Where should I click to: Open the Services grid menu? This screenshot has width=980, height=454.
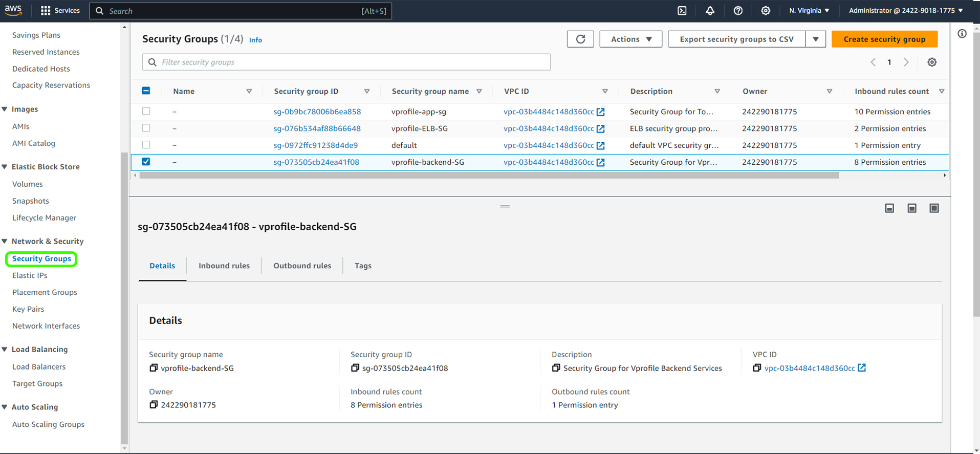(60, 10)
